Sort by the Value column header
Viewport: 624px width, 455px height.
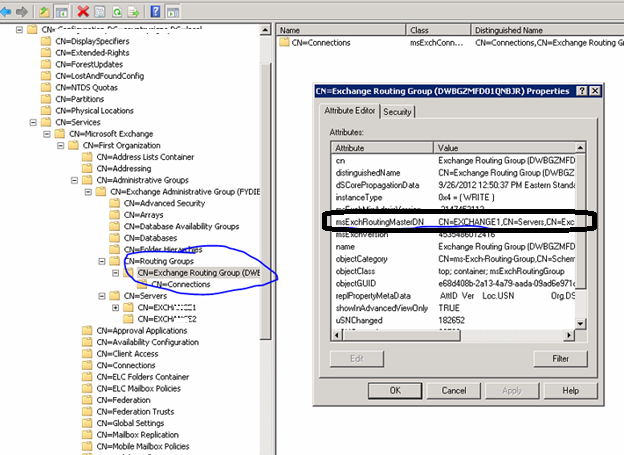[504, 148]
